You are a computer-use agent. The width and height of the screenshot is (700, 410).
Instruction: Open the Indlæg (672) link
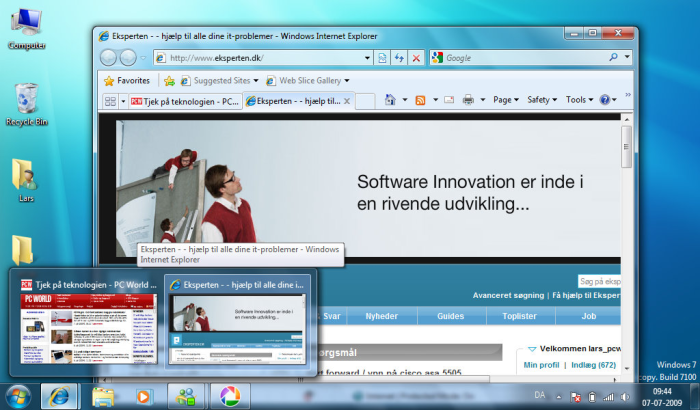593,365
